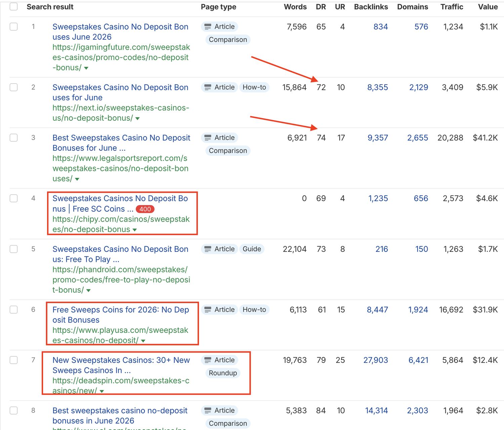This screenshot has height=430, width=504.
Task: Click the Comparison tag in row 8
Action: 228,424
